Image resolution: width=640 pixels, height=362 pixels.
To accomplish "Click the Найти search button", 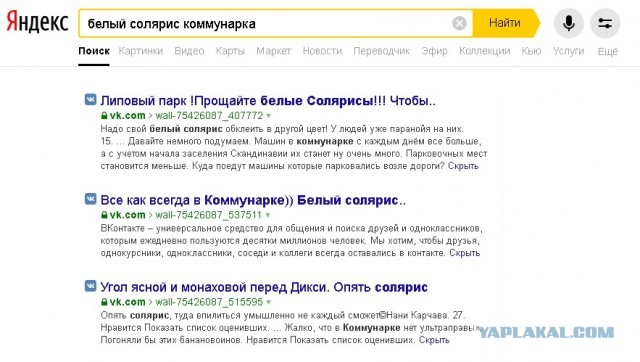I will (506, 23).
